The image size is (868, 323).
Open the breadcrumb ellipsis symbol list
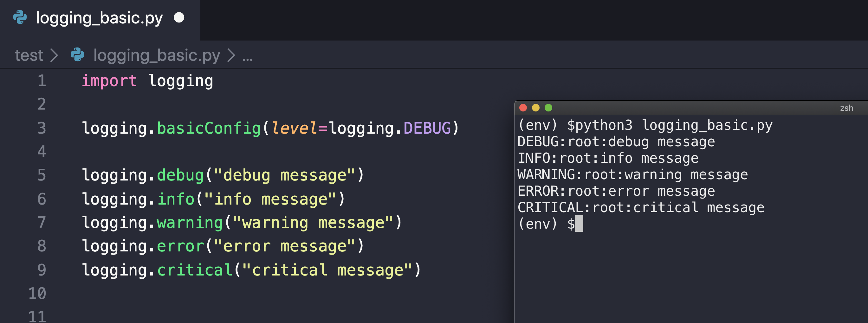click(247, 56)
